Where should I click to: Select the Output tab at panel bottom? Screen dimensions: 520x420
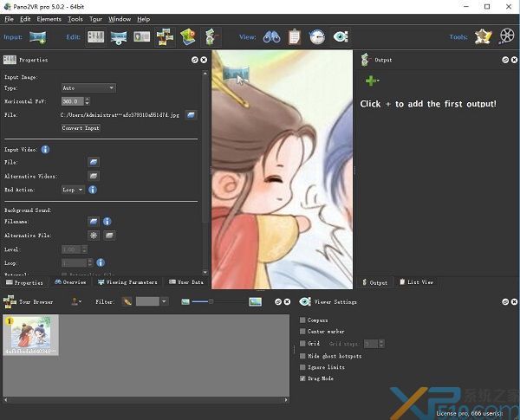coord(374,282)
